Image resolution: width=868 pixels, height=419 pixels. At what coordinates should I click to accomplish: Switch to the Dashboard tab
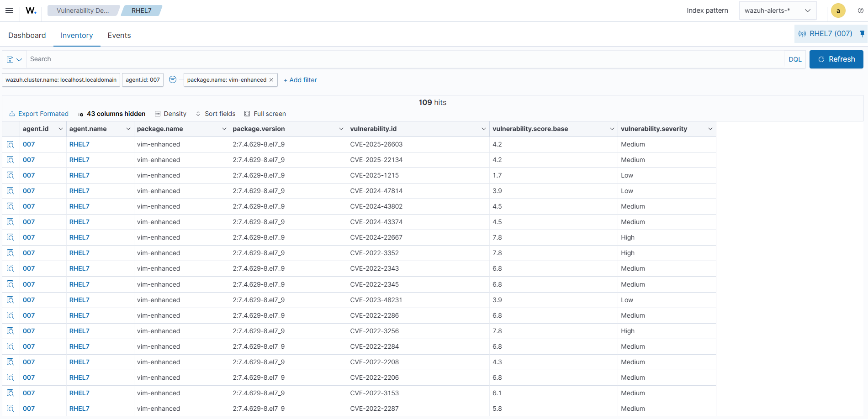[27, 36]
